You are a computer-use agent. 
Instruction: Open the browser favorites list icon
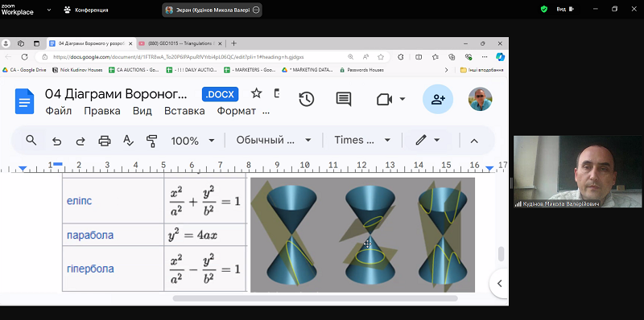click(x=436, y=56)
